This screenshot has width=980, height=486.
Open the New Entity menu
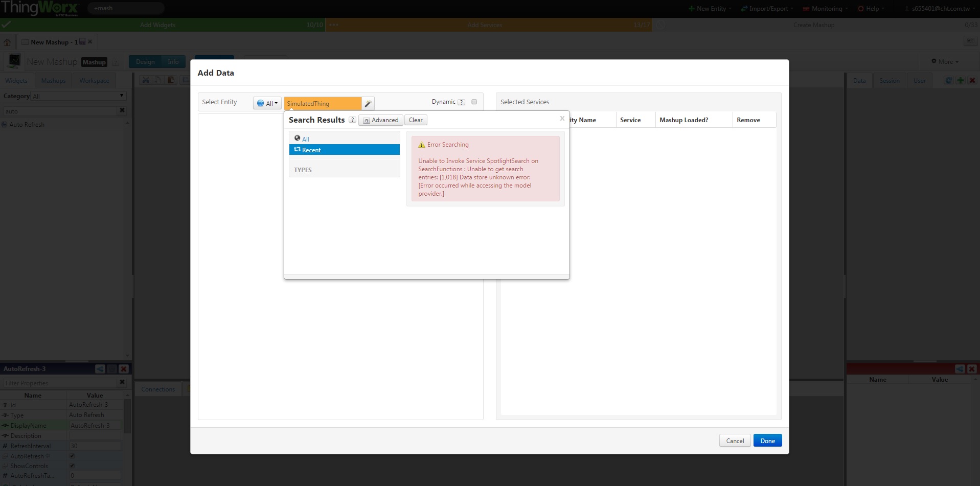(710, 9)
